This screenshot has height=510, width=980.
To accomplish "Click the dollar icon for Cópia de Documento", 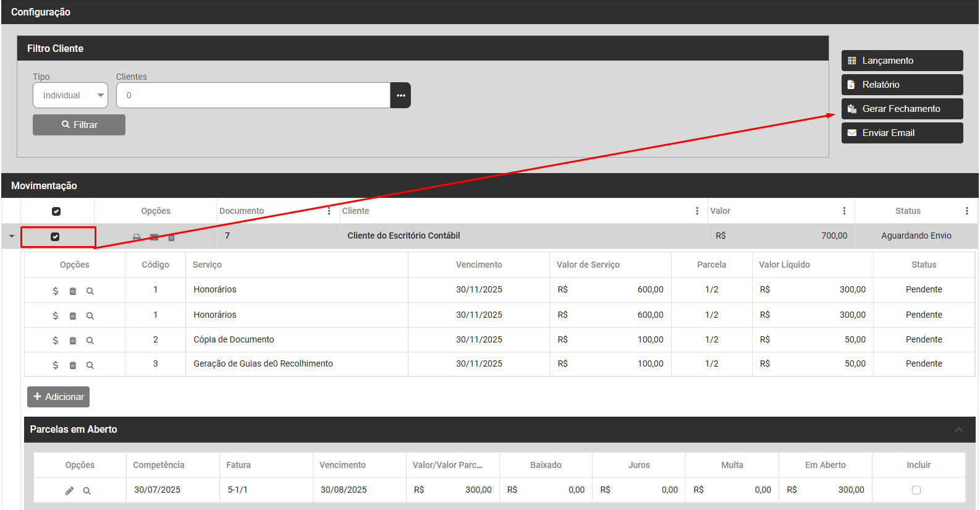I will (x=56, y=341).
